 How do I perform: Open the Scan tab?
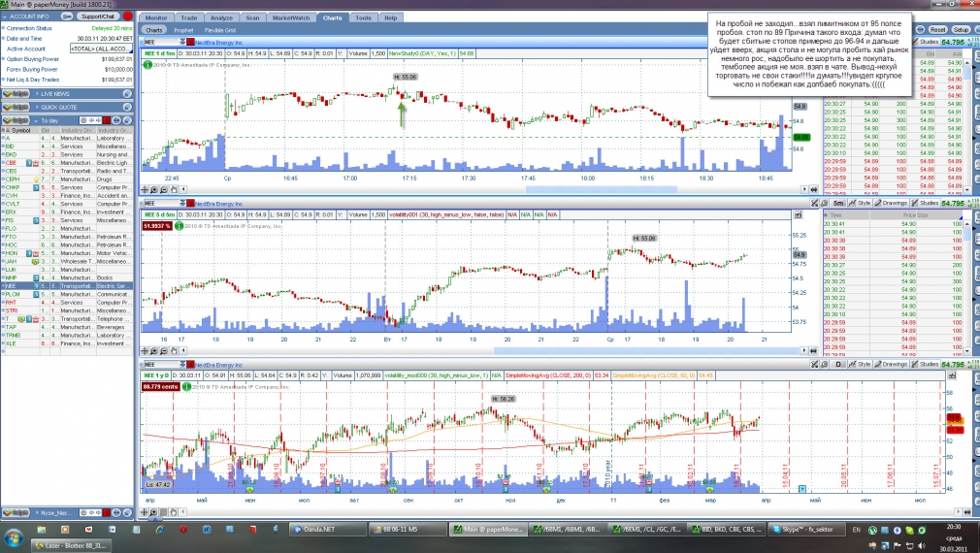[x=252, y=17]
